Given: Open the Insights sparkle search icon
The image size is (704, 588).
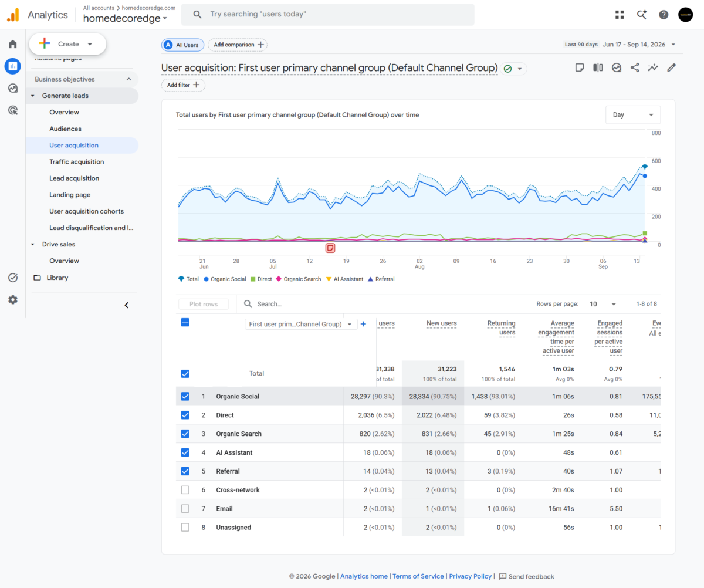Looking at the screenshot, I should [642, 15].
